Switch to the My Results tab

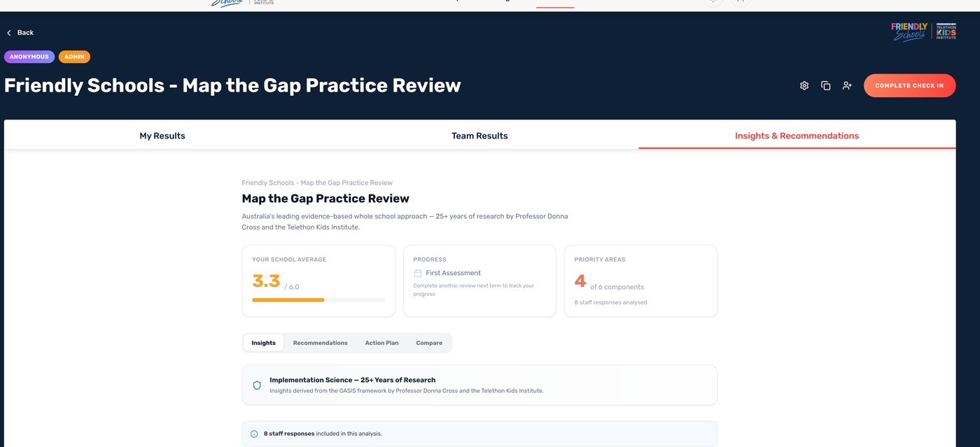click(162, 136)
